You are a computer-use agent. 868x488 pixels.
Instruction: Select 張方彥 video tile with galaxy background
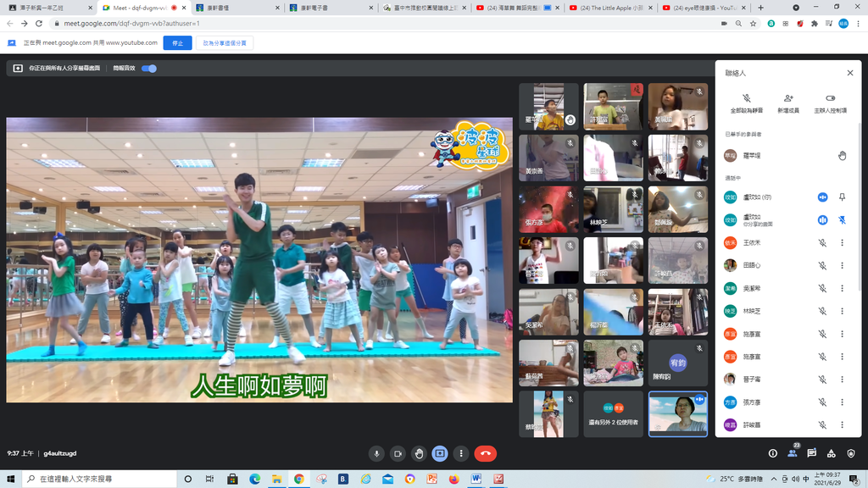pyautogui.click(x=548, y=209)
